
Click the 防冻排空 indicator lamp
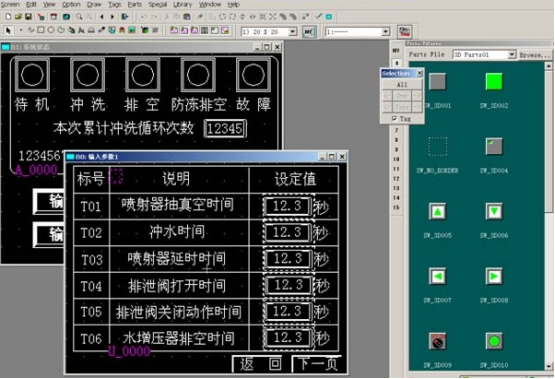(198, 75)
